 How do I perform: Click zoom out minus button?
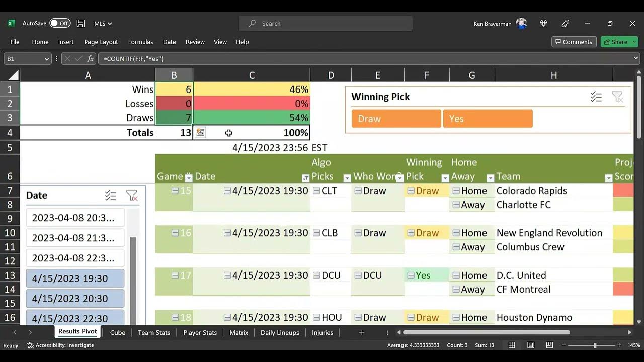(564, 345)
